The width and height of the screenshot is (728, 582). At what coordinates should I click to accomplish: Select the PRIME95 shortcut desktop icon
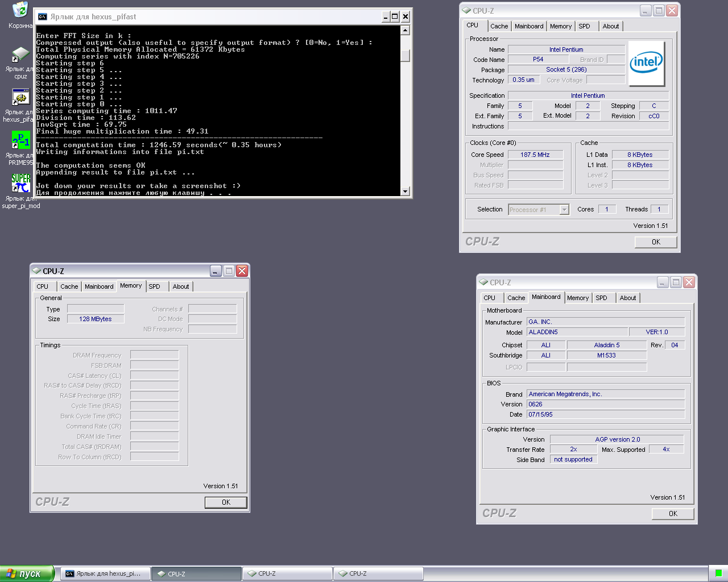[x=20, y=140]
